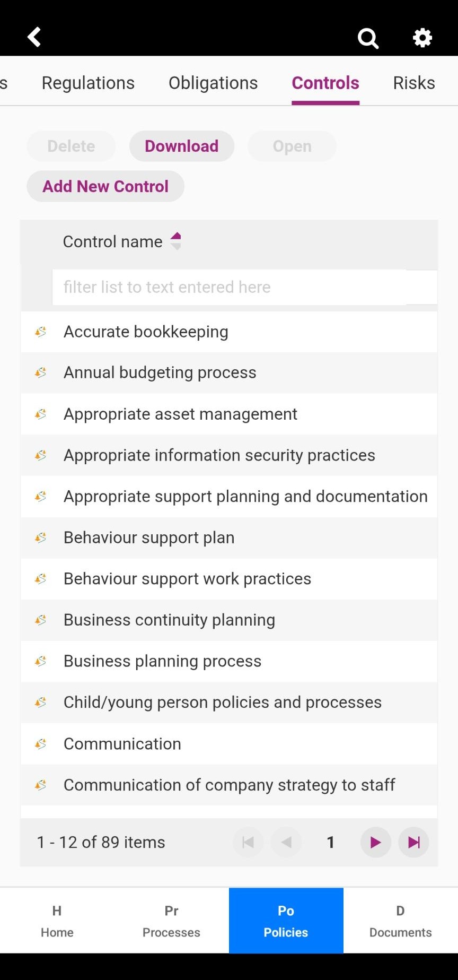This screenshot has width=458, height=980.
Task: Click icon beside Behaviour support plan
Action: [x=40, y=537]
